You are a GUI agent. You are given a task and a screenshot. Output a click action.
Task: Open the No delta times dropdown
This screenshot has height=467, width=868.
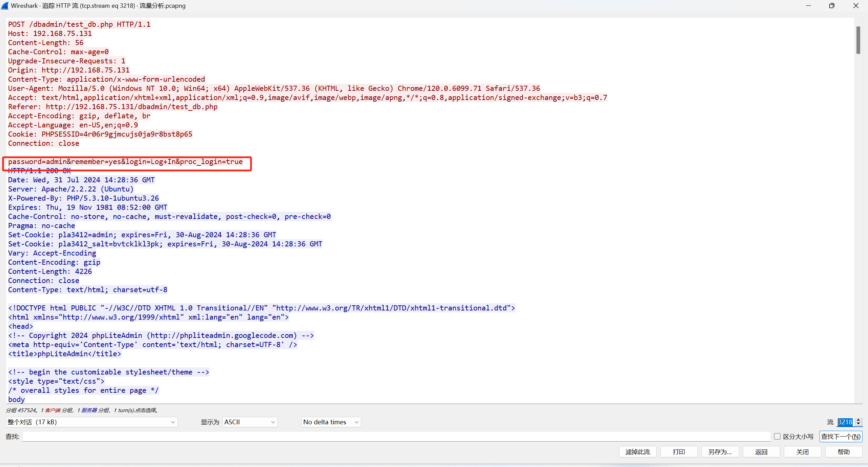click(x=331, y=422)
